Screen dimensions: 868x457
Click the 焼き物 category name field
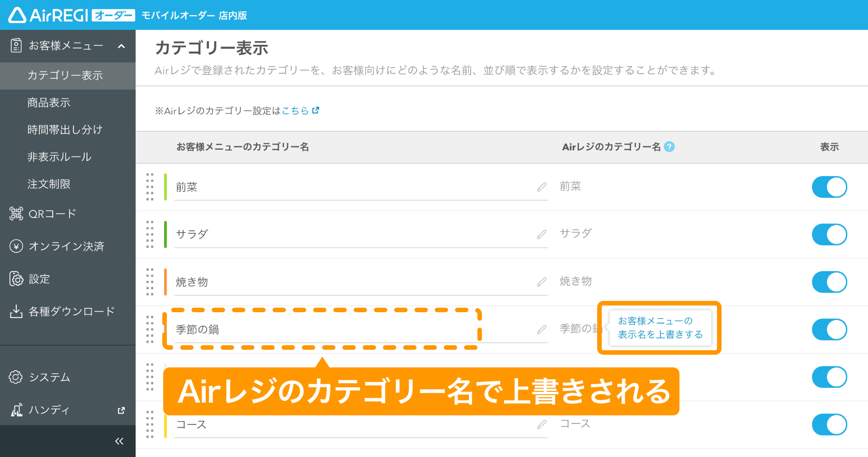[361, 282]
